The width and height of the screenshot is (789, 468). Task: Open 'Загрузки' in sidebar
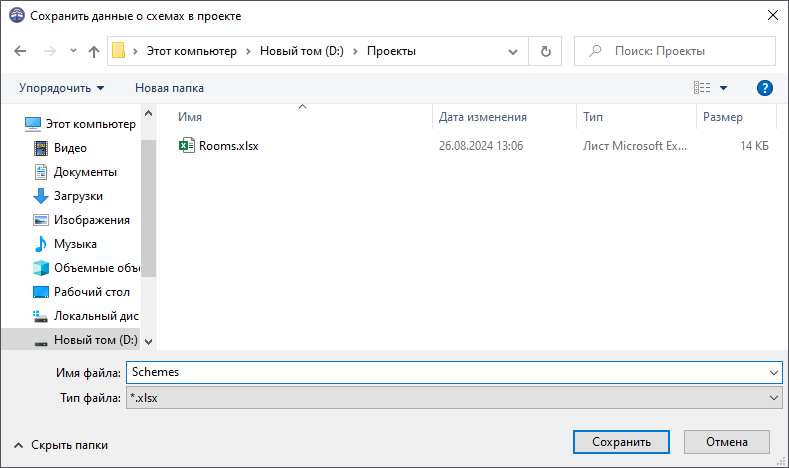click(x=68, y=196)
